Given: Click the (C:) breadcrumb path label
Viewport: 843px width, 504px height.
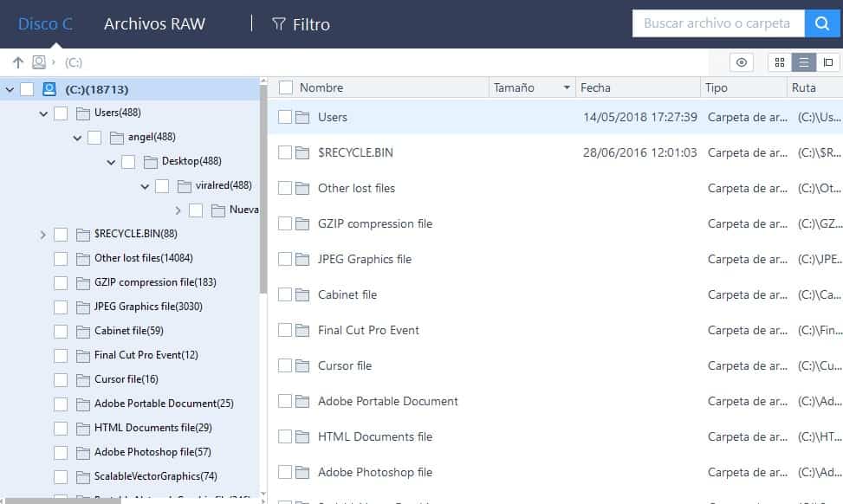Looking at the screenshot, I should tap(74, 63).
